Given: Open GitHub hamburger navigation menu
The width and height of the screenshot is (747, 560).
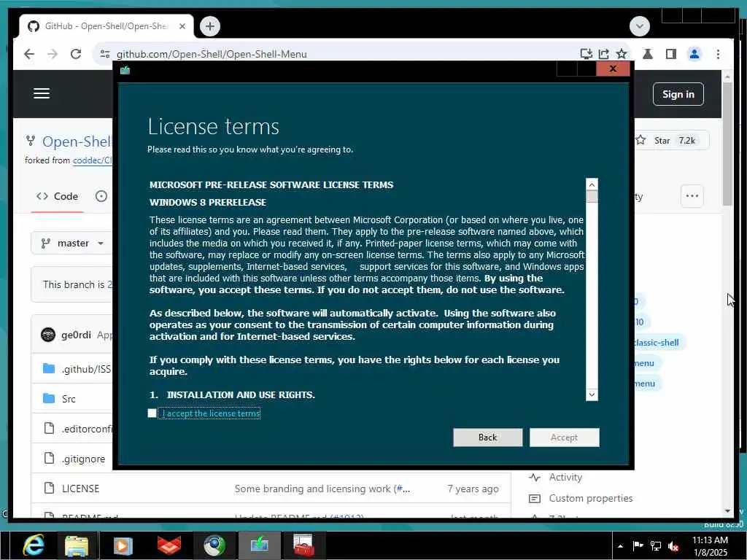Looking at the screenshot, I should tap(42, 93).
